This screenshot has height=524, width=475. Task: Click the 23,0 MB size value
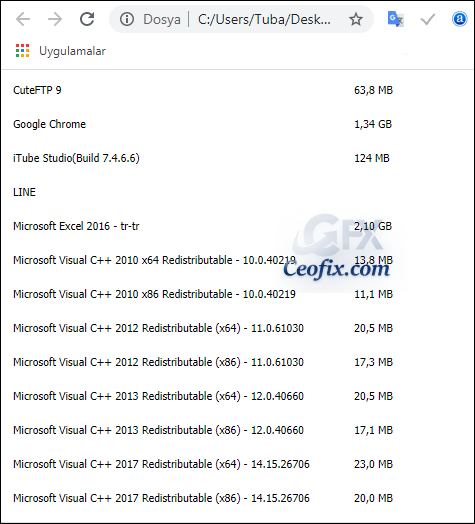coord(373,464)
